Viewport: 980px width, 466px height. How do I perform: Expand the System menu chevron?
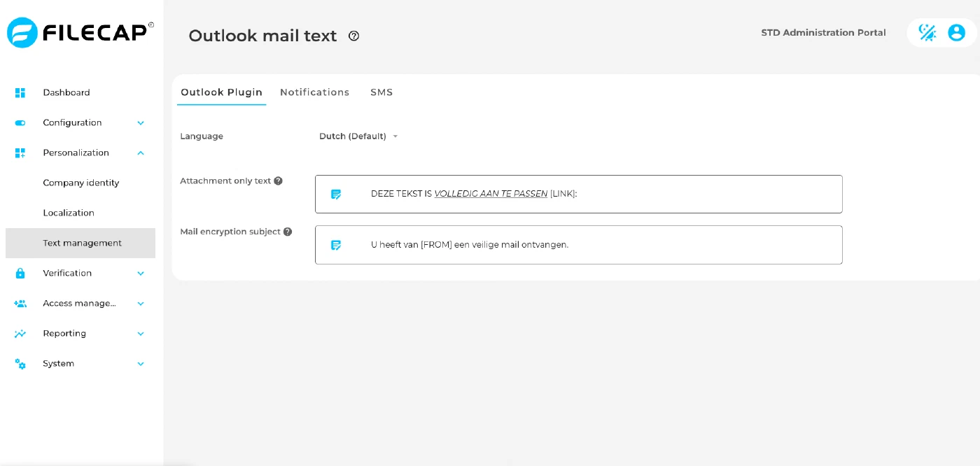click(141, 364)
